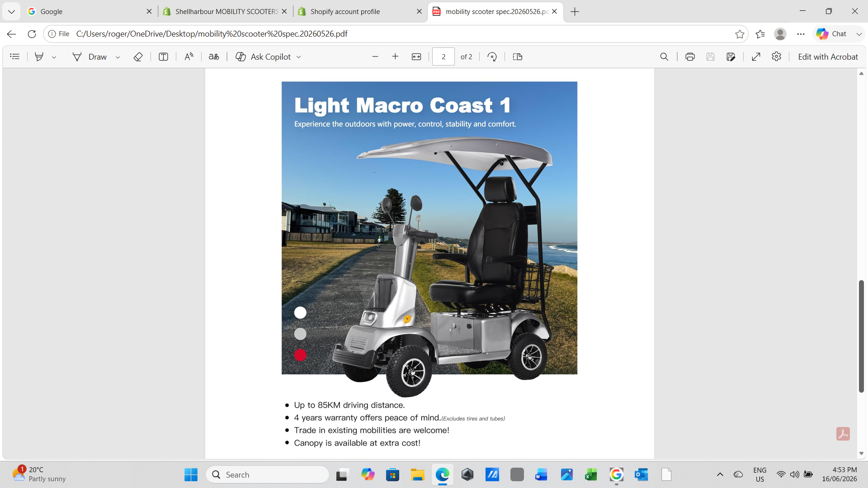Open weather widget showing 20°C
868x488 pixels.
[39, 474]
